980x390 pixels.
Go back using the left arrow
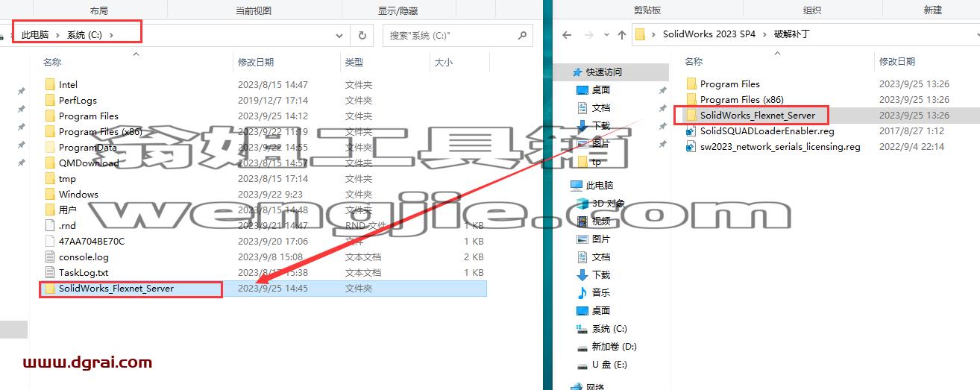(567, 34)
